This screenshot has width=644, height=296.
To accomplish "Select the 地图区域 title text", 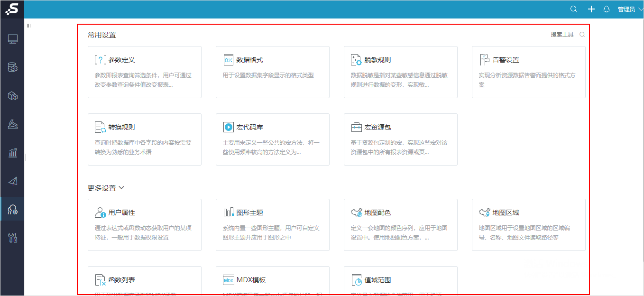I will 506,213.
